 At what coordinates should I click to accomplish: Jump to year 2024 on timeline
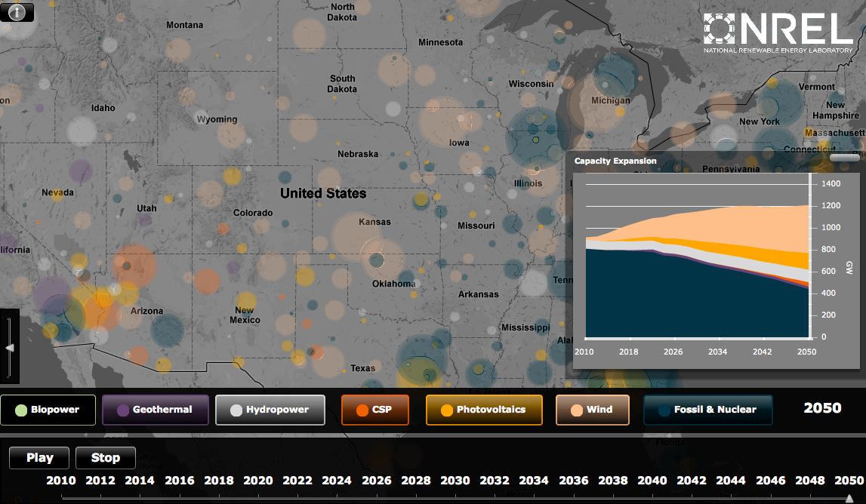(x=337, y=481)
